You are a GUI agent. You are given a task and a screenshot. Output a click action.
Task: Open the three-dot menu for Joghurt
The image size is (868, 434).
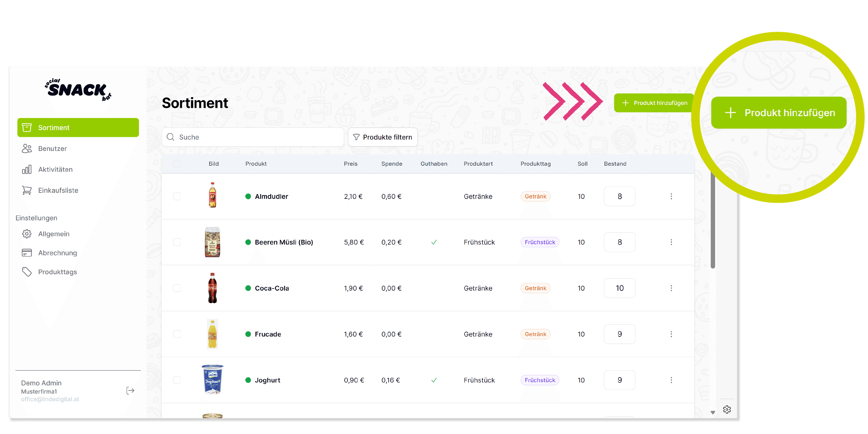click(671, 380)
